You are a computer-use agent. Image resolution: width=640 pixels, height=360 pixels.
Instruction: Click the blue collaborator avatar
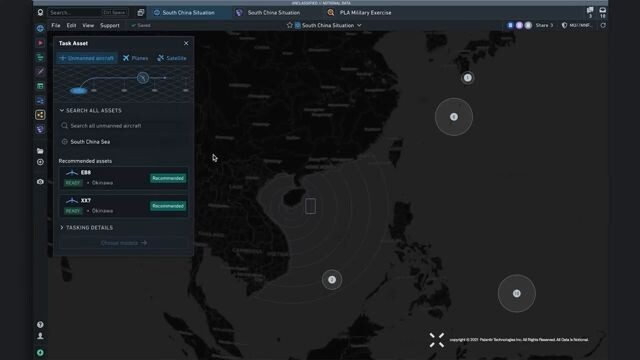[510, 25]
